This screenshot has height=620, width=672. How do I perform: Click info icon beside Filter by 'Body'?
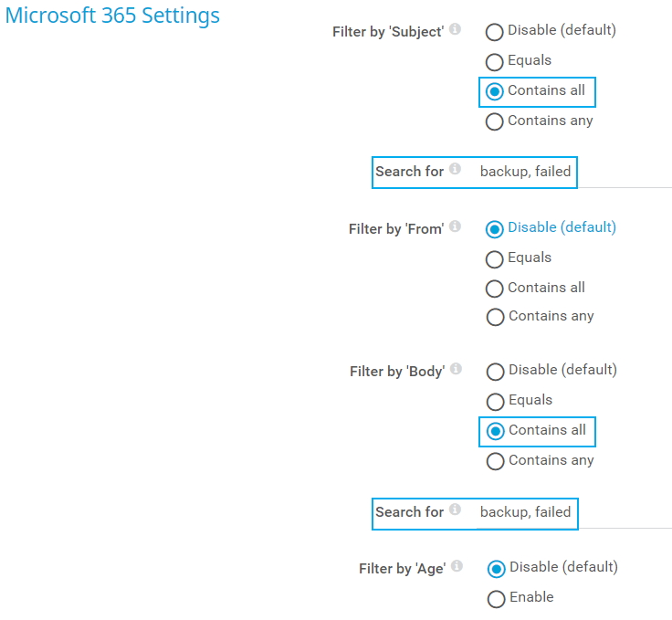tap(456, 369)
